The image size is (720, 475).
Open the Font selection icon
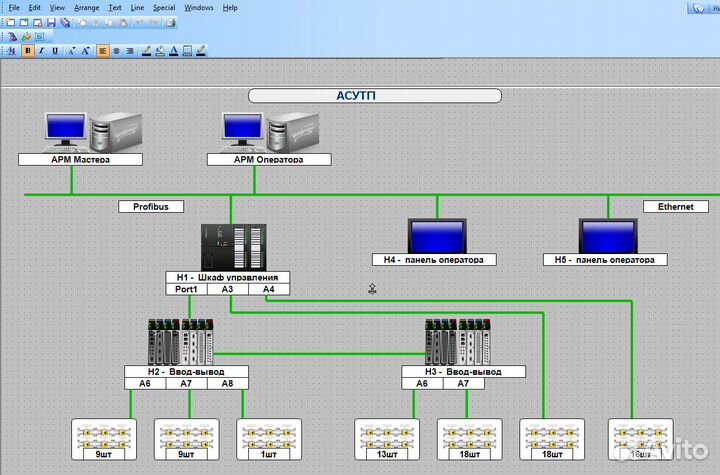click(13, 50)
